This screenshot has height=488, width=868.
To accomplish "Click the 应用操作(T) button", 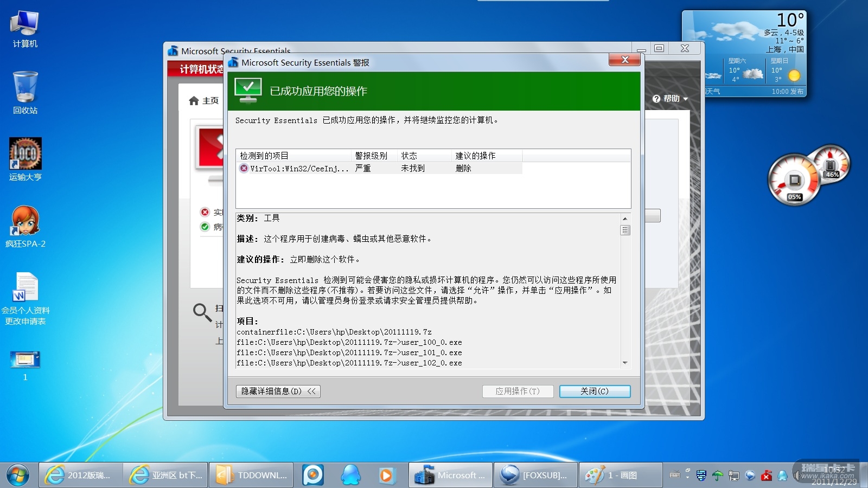I will (518, 391).
